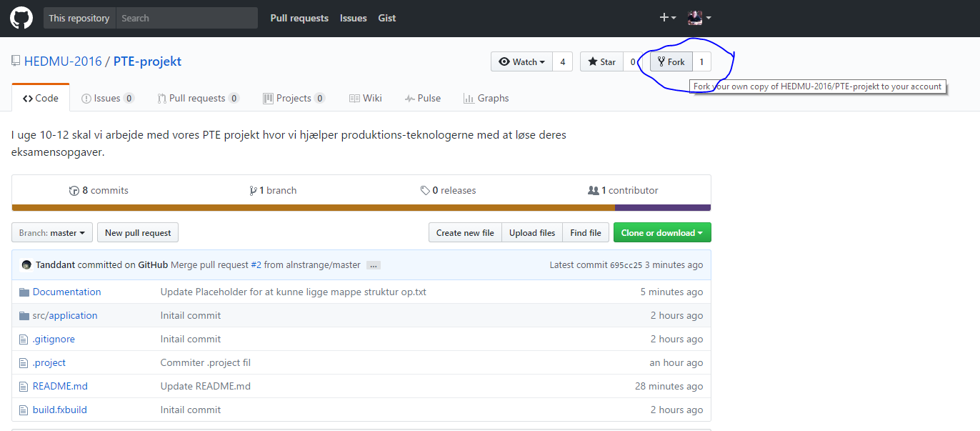The image size is (980, 431).
Task: View the stargazers count 0
Action: pos(632,62)
